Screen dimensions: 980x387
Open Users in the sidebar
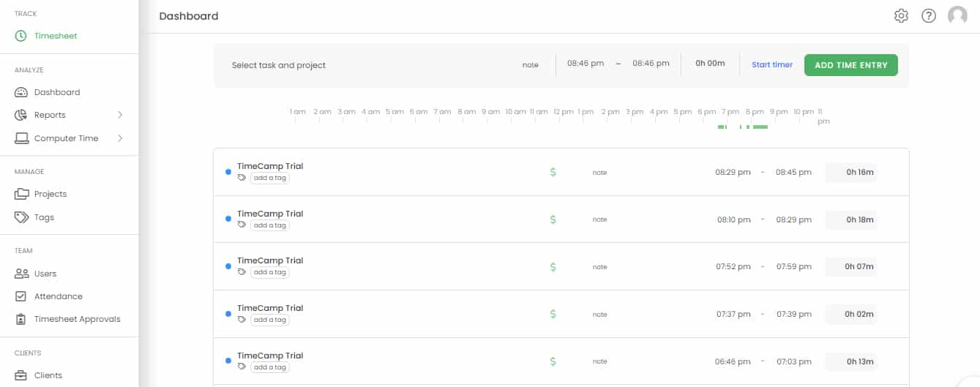[x=45, y=274]
